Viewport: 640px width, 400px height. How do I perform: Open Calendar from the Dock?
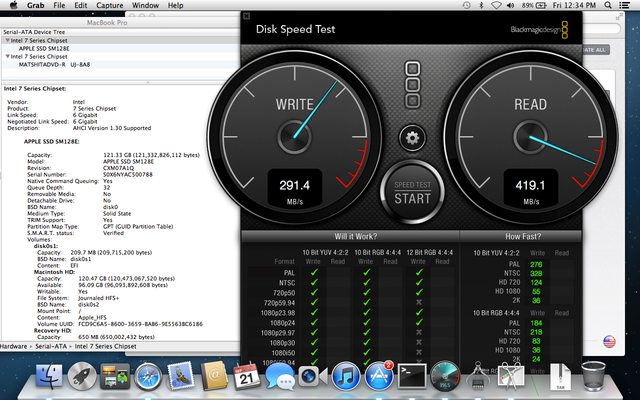tap(247, 376)
